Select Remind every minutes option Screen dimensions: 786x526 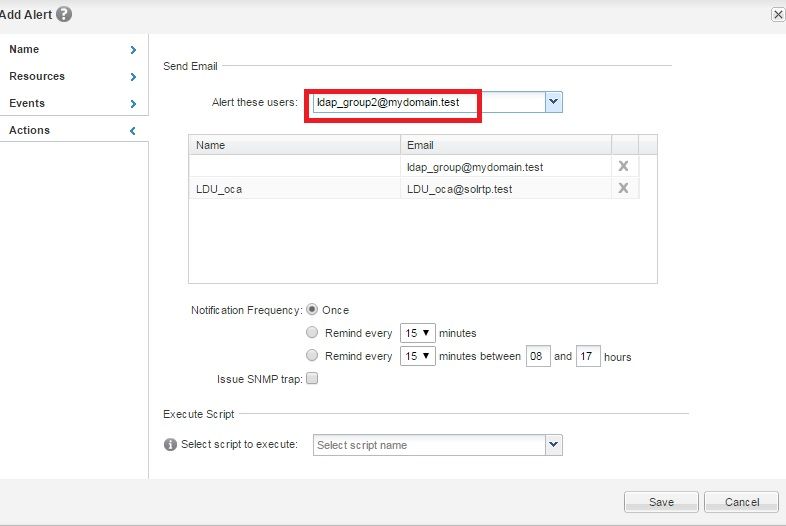tap(312, 333)
